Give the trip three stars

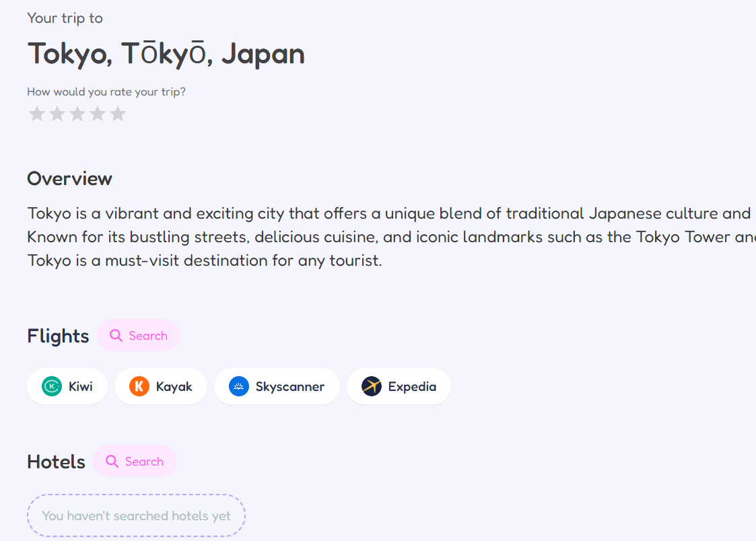[x=77, y=114]
